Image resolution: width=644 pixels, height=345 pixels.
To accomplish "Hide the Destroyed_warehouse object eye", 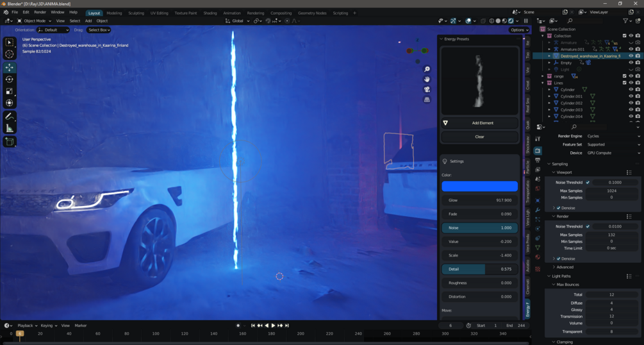I will (x=631, y=56).
